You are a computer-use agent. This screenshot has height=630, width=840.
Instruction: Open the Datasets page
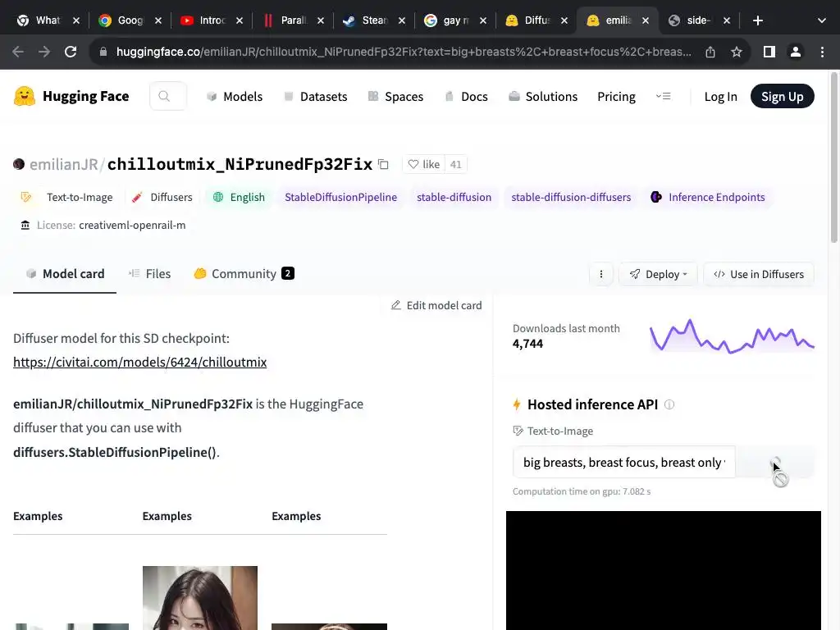tap(316, 97)
